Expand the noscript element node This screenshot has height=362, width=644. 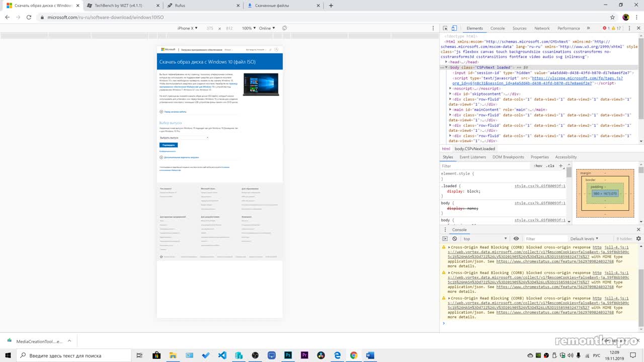click(x=451, y=88)
